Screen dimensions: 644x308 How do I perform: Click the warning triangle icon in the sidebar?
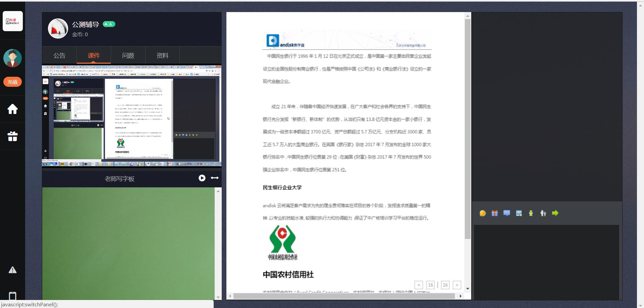coord(12,270)
